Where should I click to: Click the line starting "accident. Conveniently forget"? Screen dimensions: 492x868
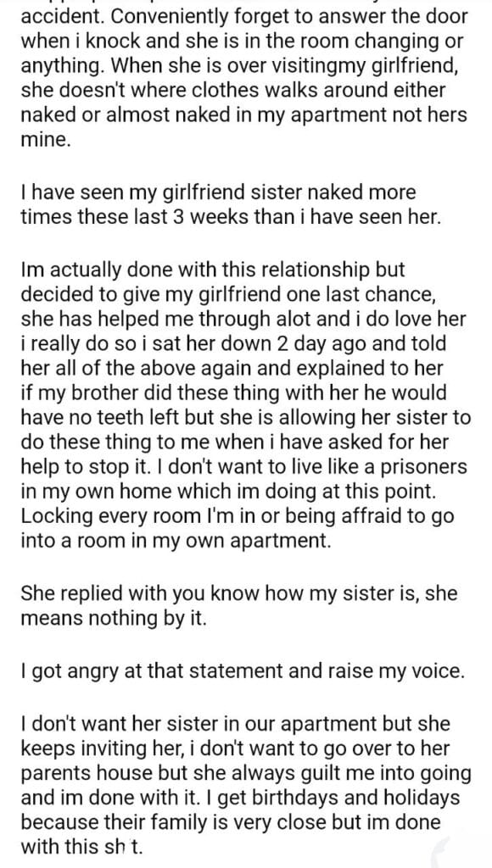point(244,17)
